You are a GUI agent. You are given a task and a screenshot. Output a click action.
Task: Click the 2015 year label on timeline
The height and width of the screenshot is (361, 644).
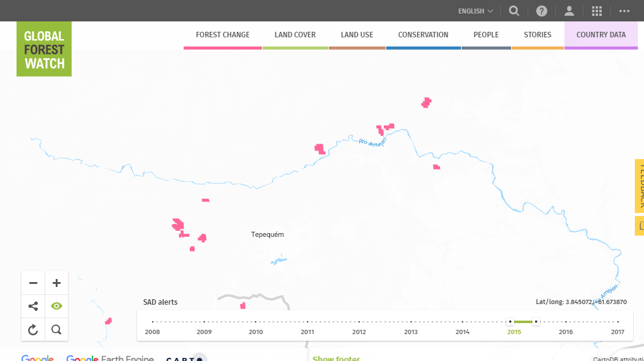[514, 332]
